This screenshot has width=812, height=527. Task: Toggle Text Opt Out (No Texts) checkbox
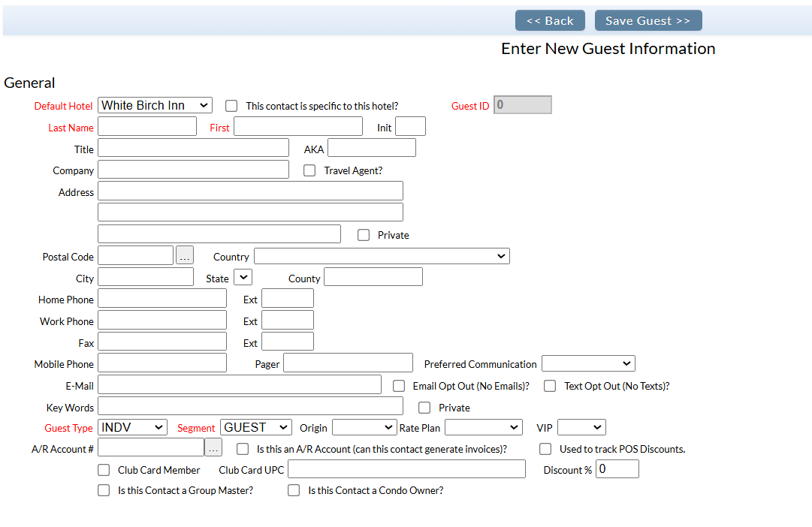(x=550, y=386)
